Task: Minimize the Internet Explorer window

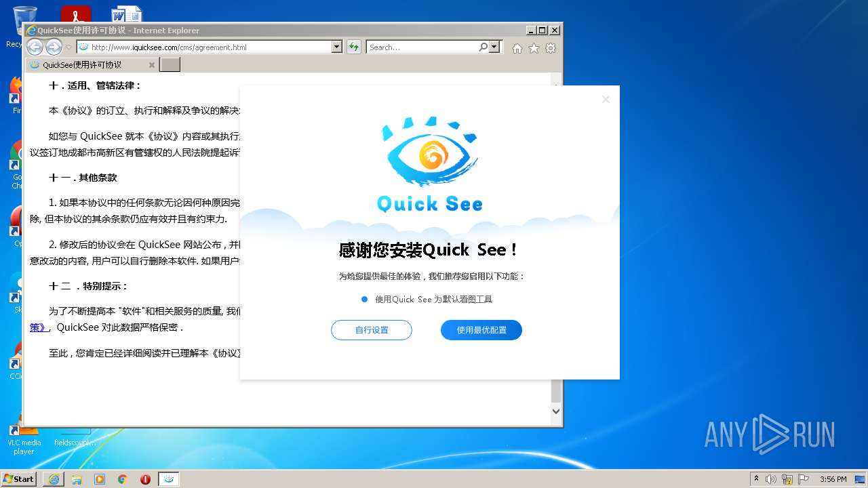Action: coord(530,30)
